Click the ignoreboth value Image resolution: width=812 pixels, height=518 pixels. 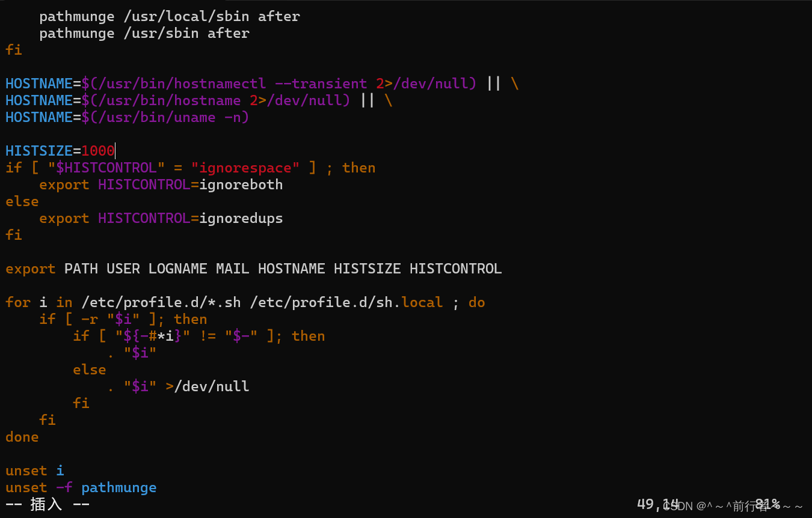point(241,184)
